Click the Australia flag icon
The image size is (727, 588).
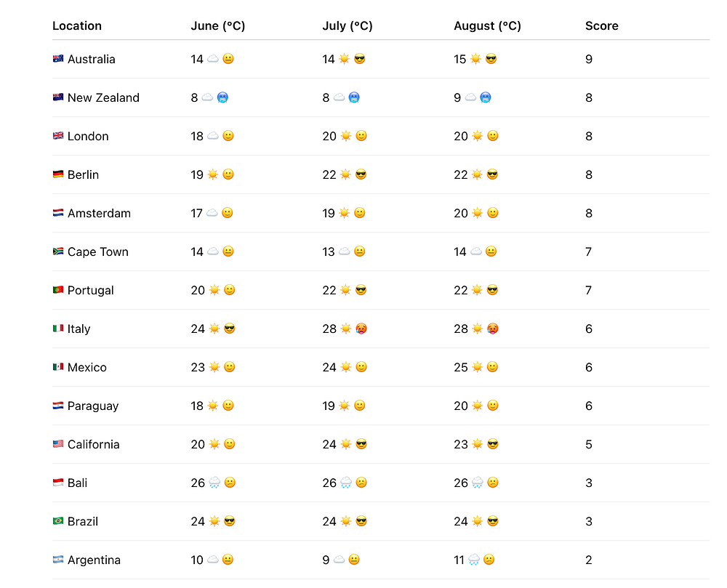[58, 59]
